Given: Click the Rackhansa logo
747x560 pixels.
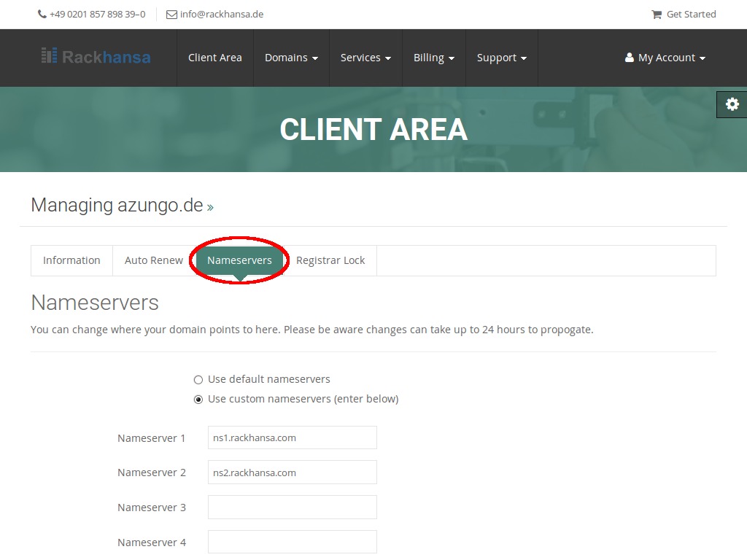Looking at the screenshot, I should pos(96,57).
